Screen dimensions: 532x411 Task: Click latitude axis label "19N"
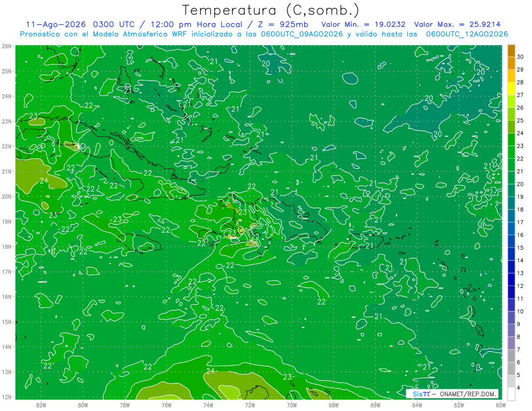point(7,221)
